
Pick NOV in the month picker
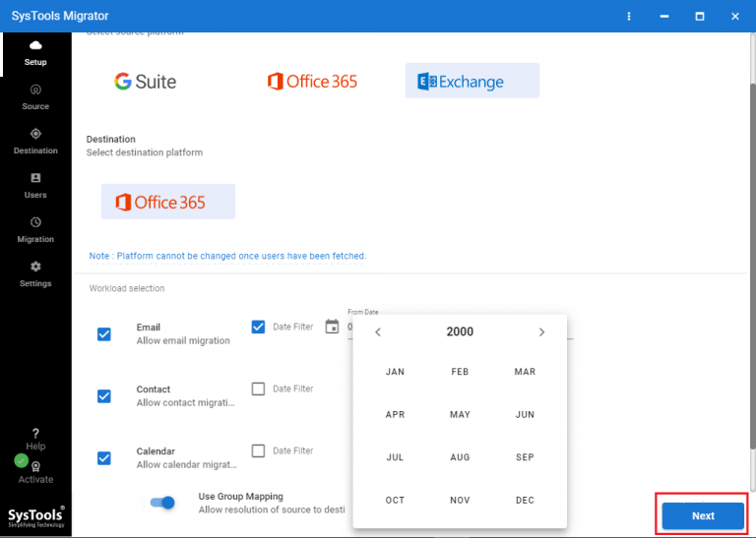pyautogui.click(x=460, y=500)
